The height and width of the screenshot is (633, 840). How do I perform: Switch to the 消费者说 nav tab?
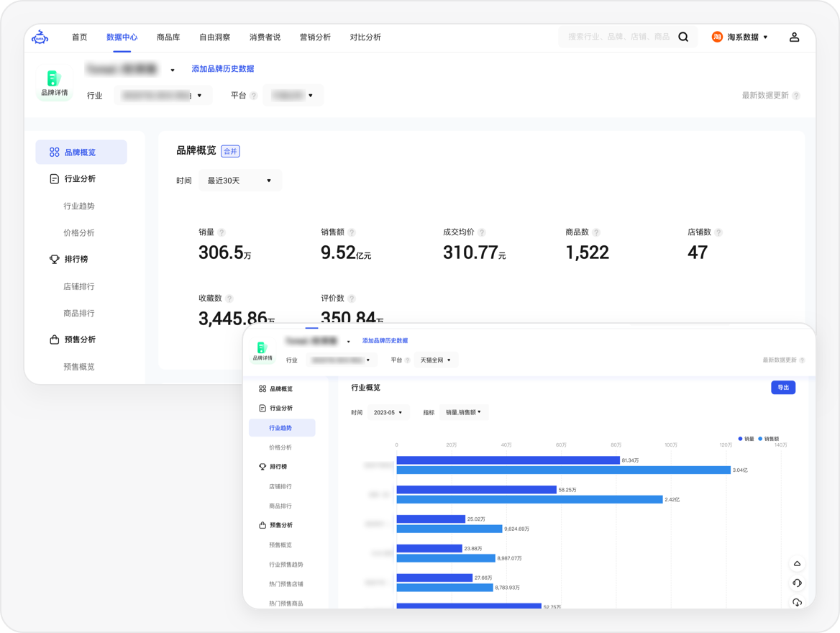click(x=265, y=37)
